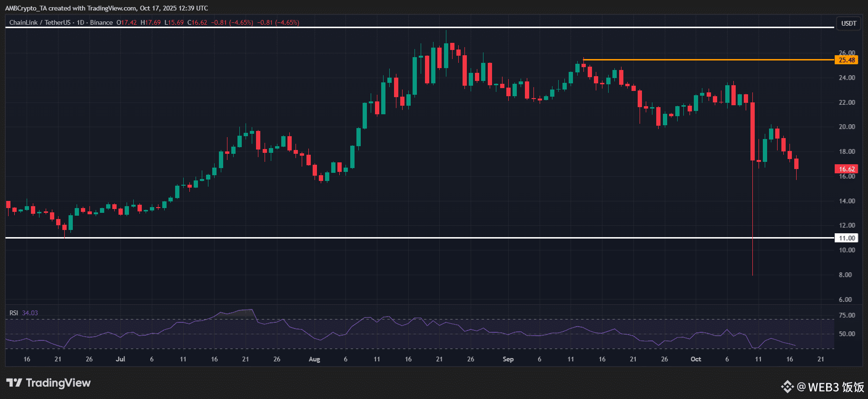Select the orange horizontal resistance line
This screenshot has width=868, height=399.
click(x=709, y=60)
